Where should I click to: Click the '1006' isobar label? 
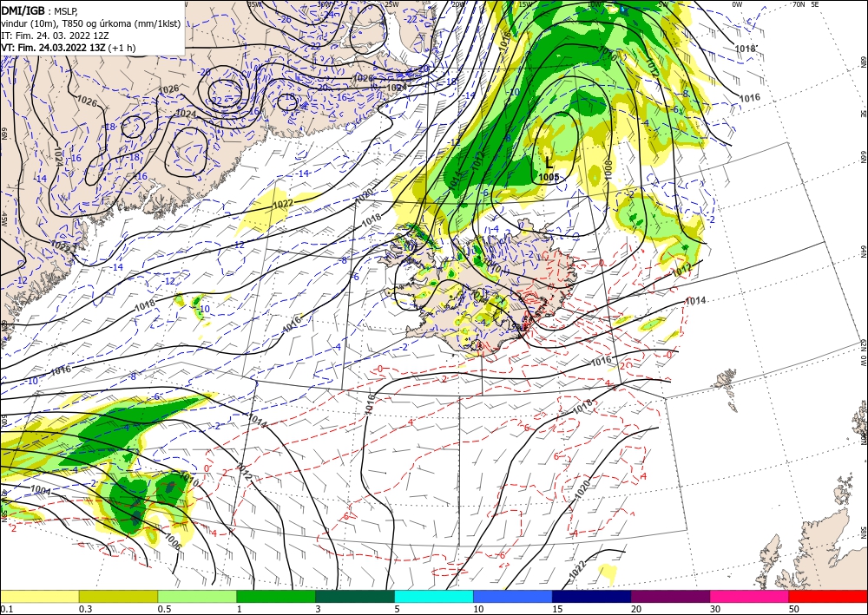pos(174,542)
